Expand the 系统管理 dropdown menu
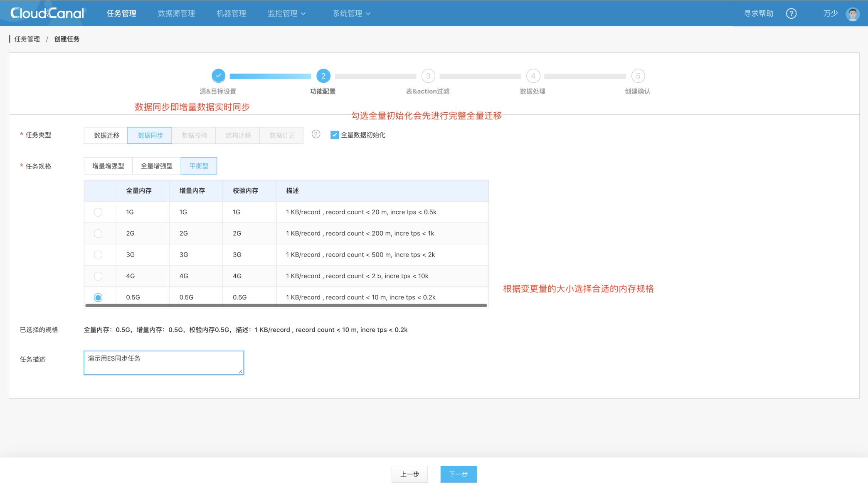 [351, 13]
